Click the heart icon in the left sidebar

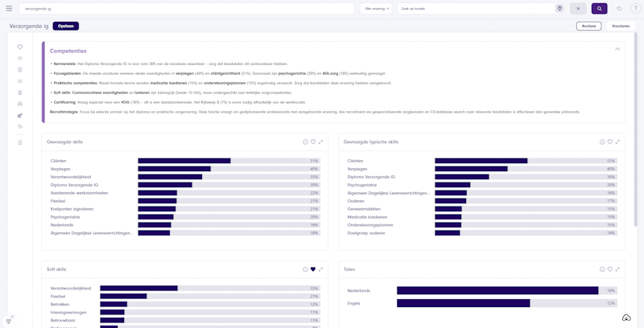(20, 47)
